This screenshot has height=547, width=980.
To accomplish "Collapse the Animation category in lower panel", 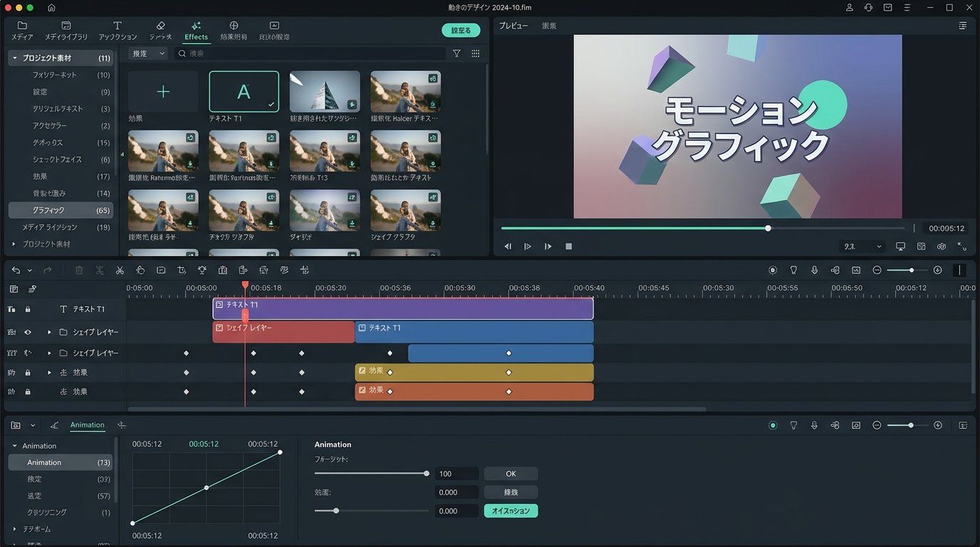I will pos(15,446).
